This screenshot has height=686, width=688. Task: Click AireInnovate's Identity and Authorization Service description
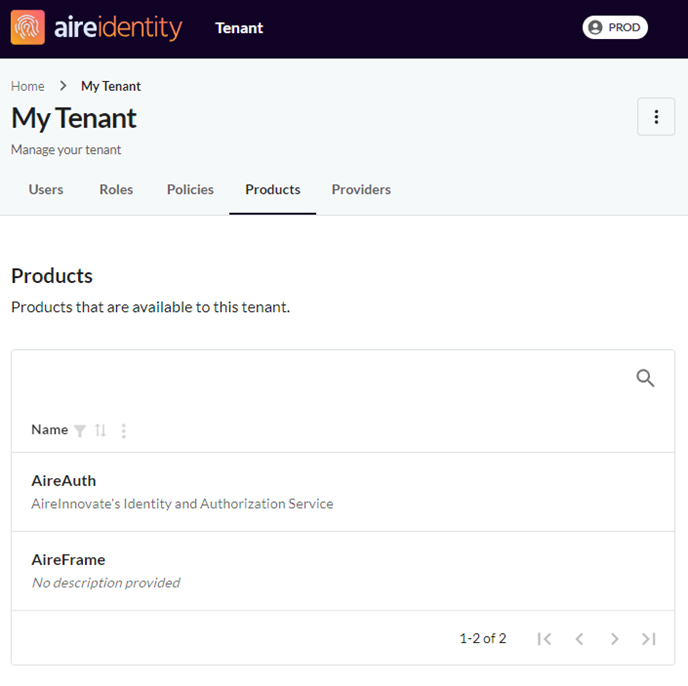point(182,504)
